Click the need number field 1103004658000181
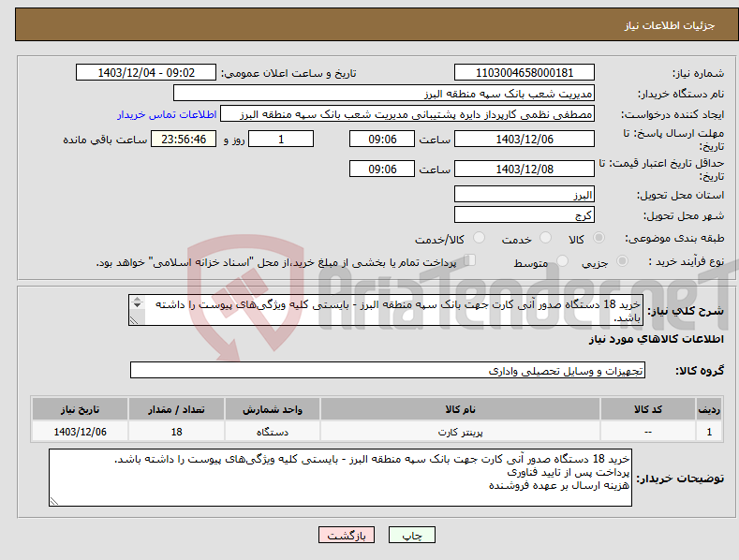This screenshot has height=560, width=739. pos(525,73)
